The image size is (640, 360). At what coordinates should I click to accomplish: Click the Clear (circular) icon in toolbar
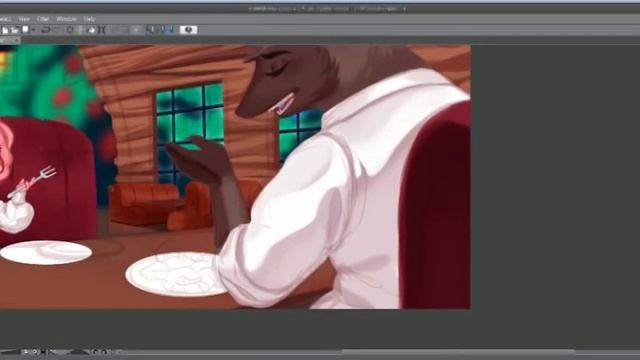70,30
